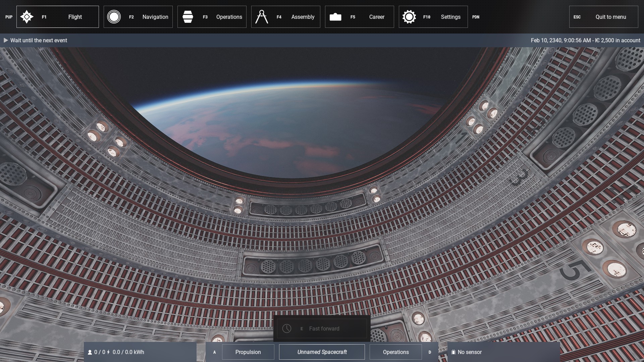Select the Propulsion panel button

click(248, 352)
